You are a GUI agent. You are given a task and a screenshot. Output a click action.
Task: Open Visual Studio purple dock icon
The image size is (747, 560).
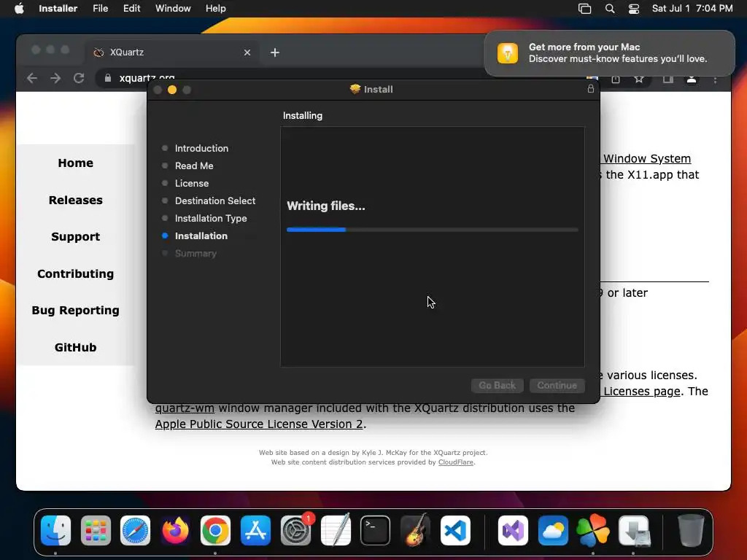513,531
